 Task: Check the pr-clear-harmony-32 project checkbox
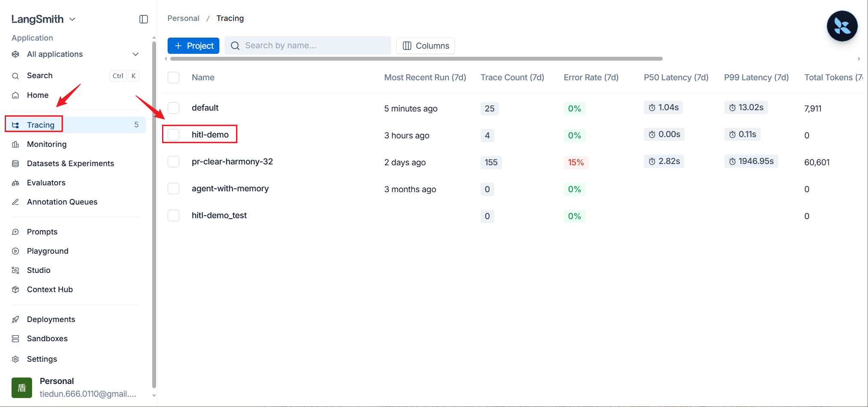pyautogui.click(x=173, y=162)
